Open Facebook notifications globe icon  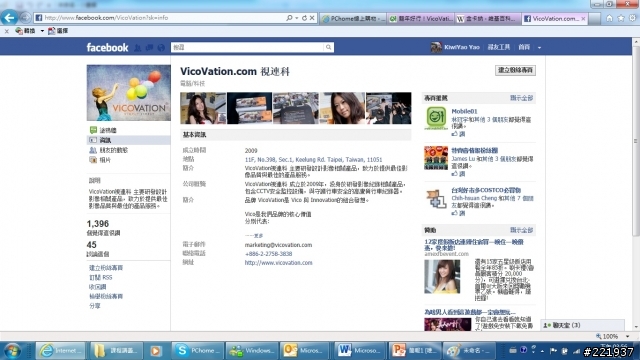click(x=161, y=48)
